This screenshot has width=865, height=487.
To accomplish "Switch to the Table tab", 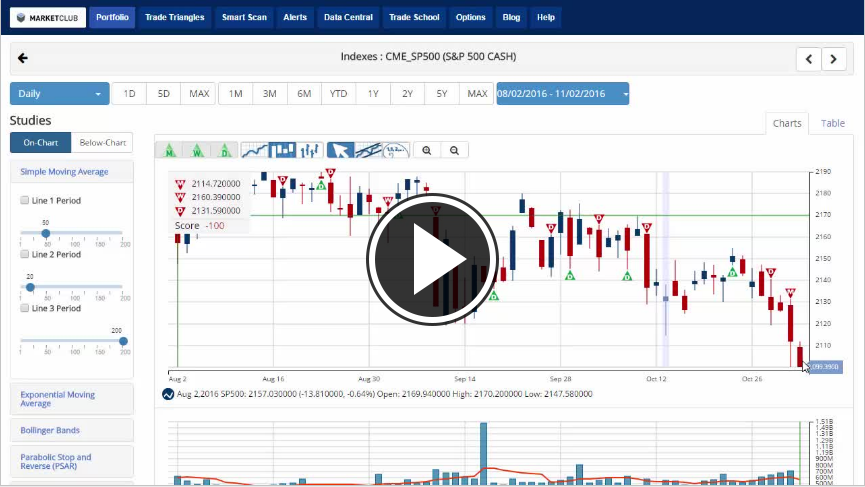I will pos(832,123).
